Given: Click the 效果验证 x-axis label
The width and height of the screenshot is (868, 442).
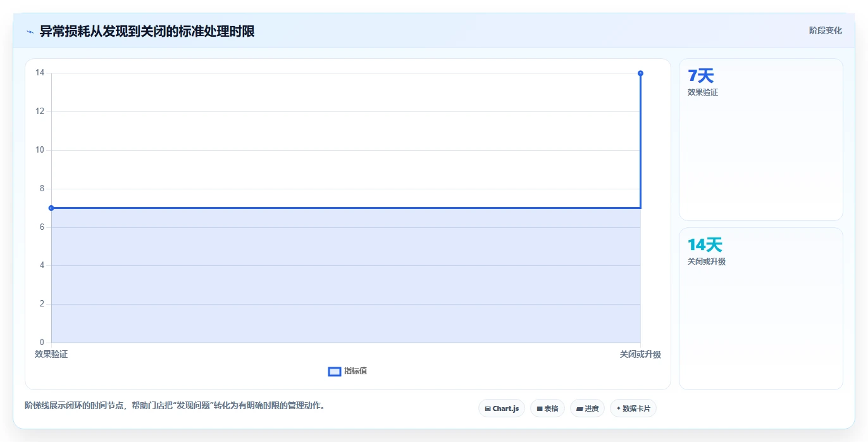Looking at the screenshot, I should pos(51,355).
